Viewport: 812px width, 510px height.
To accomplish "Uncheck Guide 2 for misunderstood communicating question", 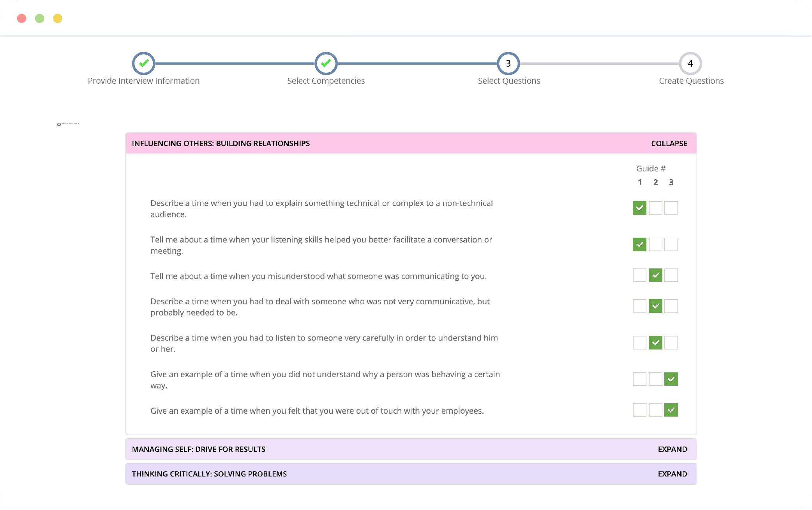I will pos(655,275).
